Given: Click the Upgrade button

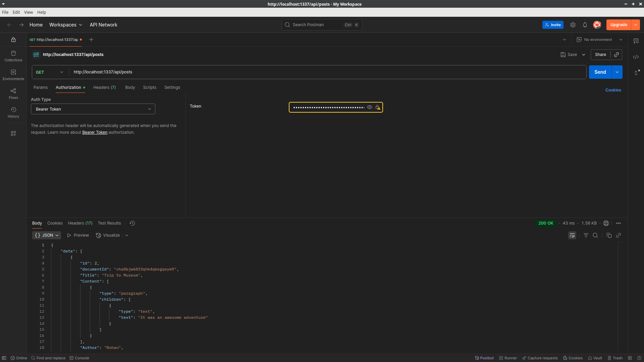Looking at the screenshot, I should tap(619, 25).
